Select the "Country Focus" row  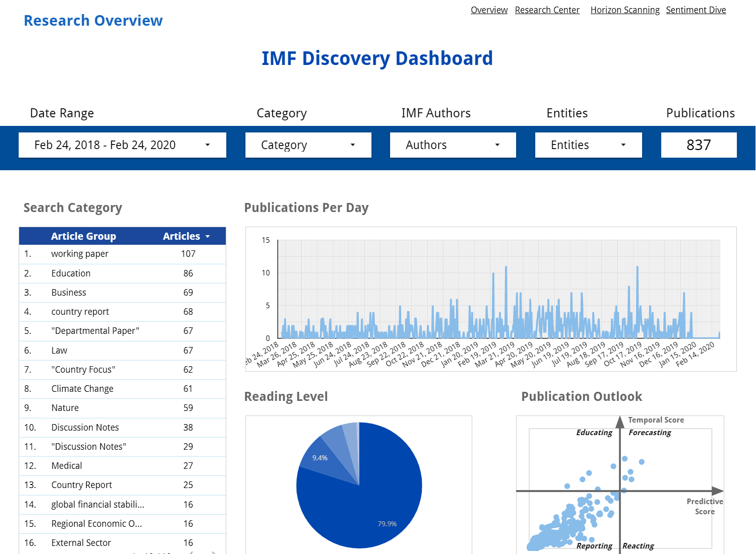coord(122,370)
